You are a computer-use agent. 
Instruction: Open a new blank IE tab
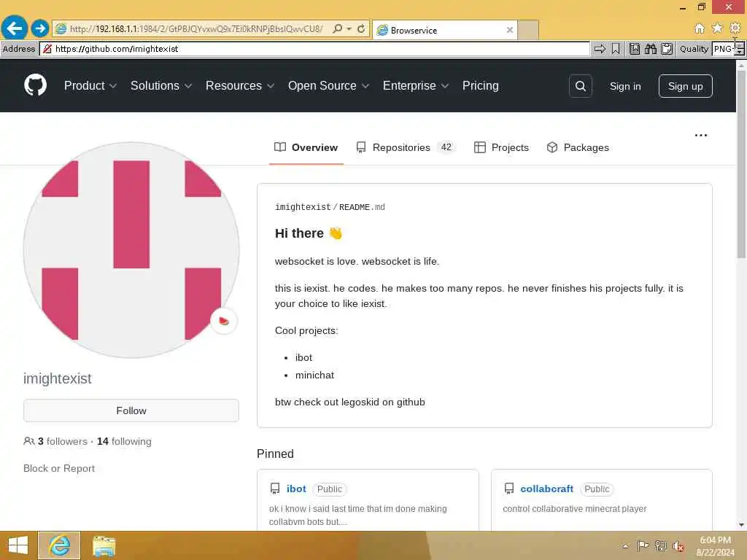528,30
